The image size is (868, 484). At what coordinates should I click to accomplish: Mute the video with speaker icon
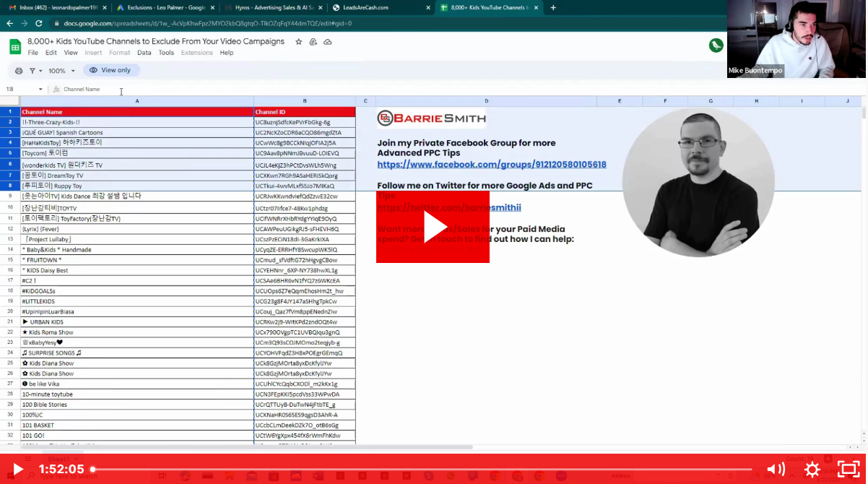click(x=776, y=470)
